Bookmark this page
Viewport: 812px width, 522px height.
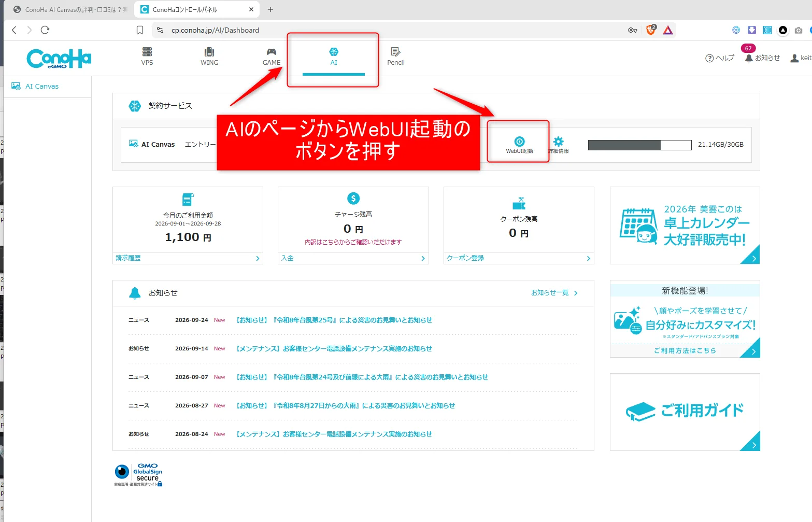[x=140, y=30]
